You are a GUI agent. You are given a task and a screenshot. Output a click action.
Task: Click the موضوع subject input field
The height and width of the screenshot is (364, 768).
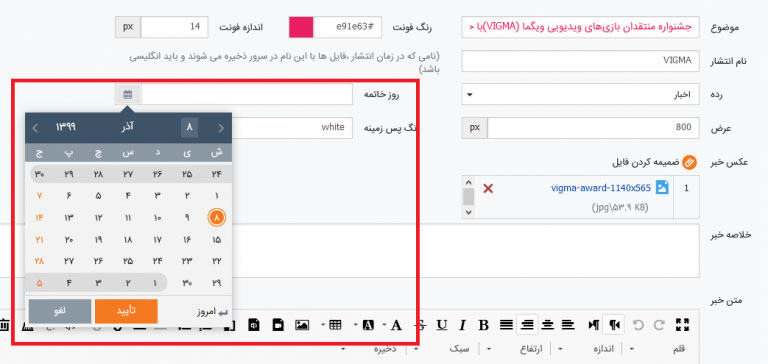(x=580, y=27)
